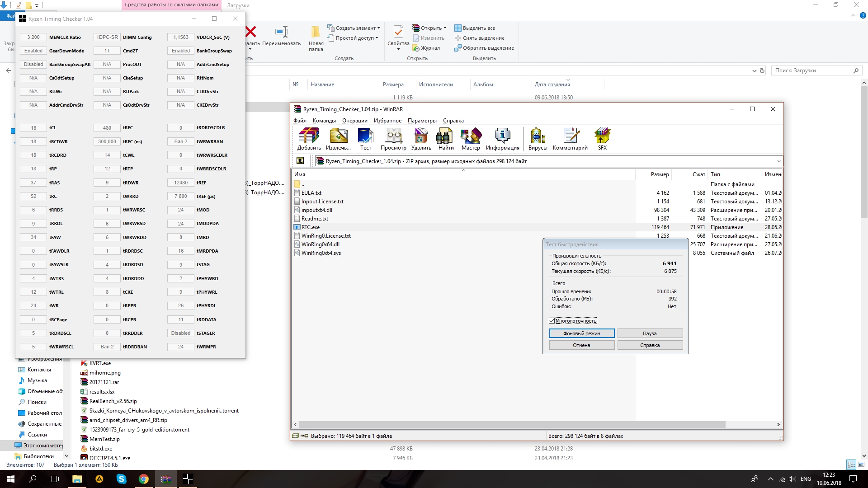Click the SFX archive icon
The image size is (868, 488).
tap(602, 138)
